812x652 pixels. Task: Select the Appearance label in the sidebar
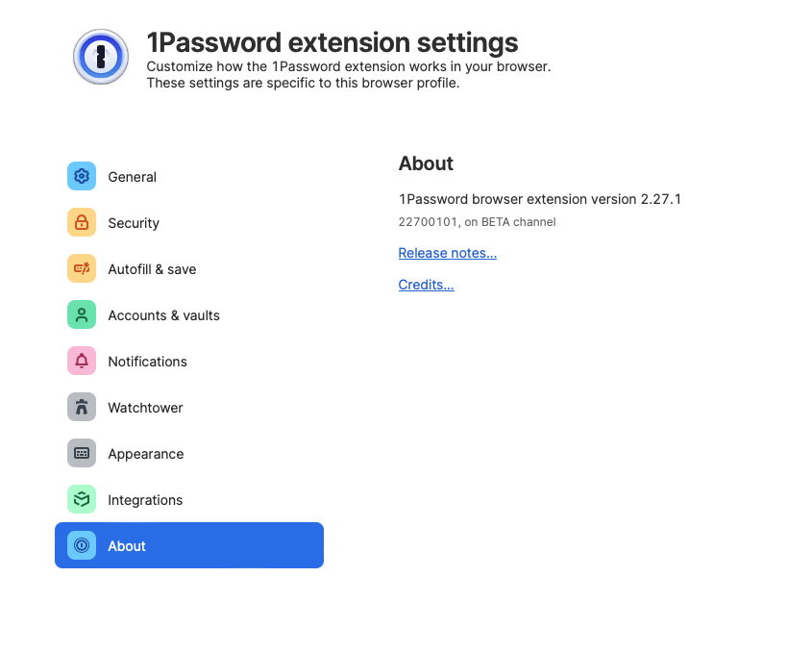(x=145, y=454)
